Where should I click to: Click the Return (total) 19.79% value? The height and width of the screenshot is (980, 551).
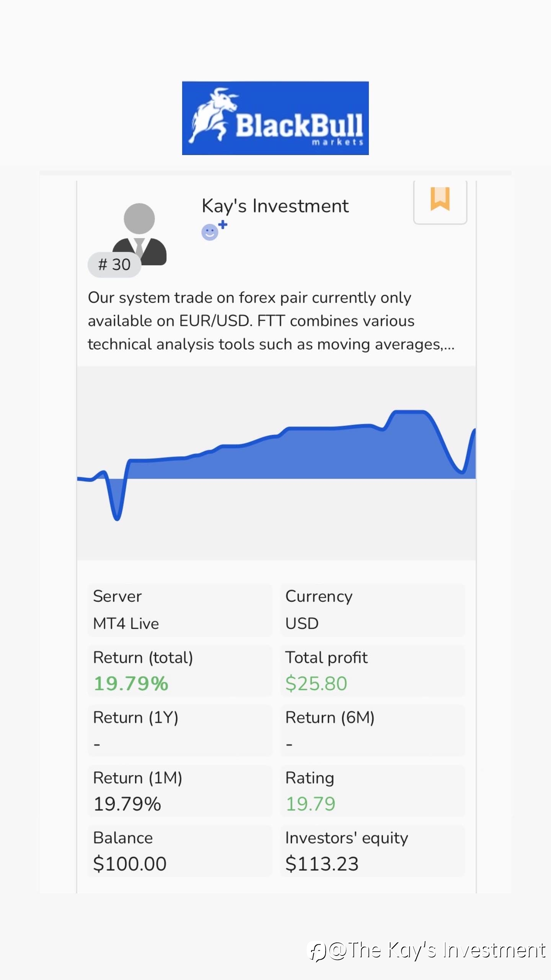(131, 684)
